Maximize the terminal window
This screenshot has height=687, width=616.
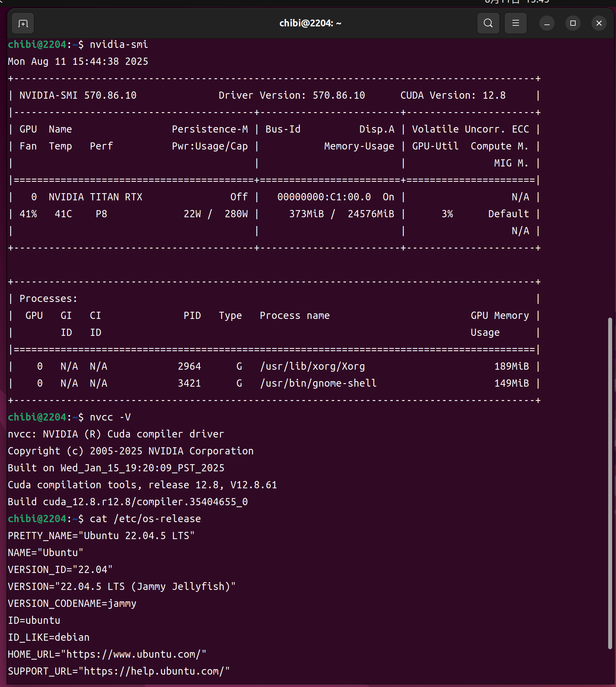pos(573,23)
